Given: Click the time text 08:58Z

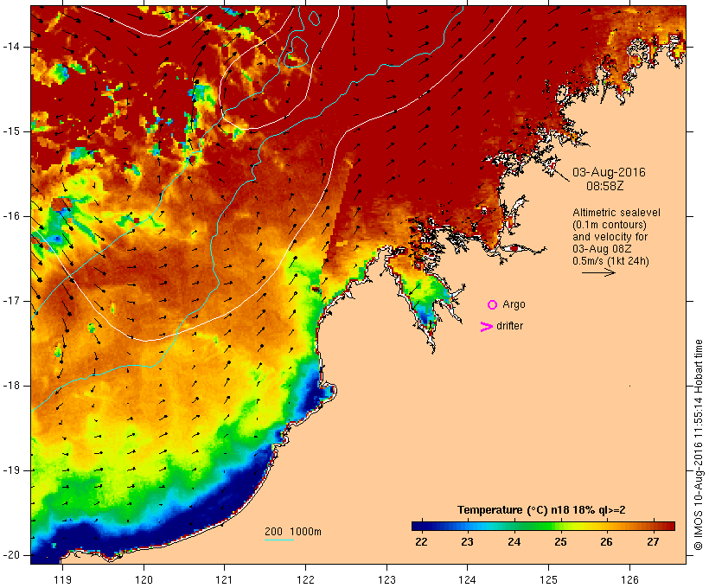Looking at the screenshot, I should tap(605, 186).
